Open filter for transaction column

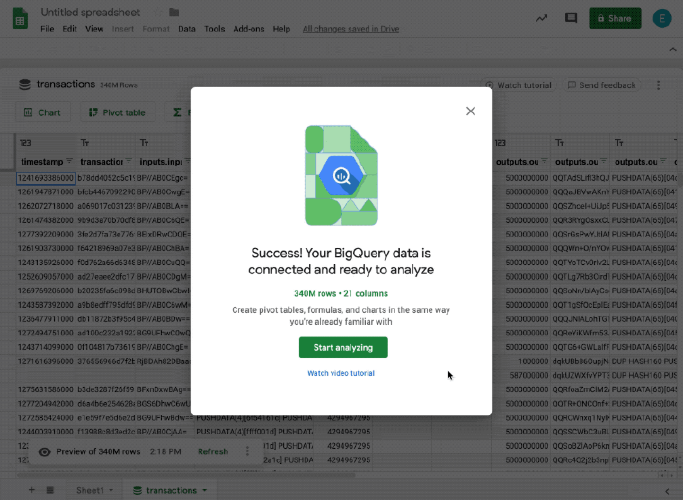pos(129,161)
